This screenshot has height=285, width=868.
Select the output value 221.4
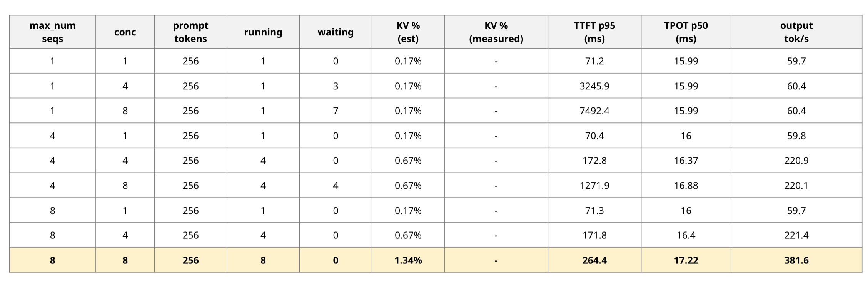pyautogui.click(x=796, y=235)
